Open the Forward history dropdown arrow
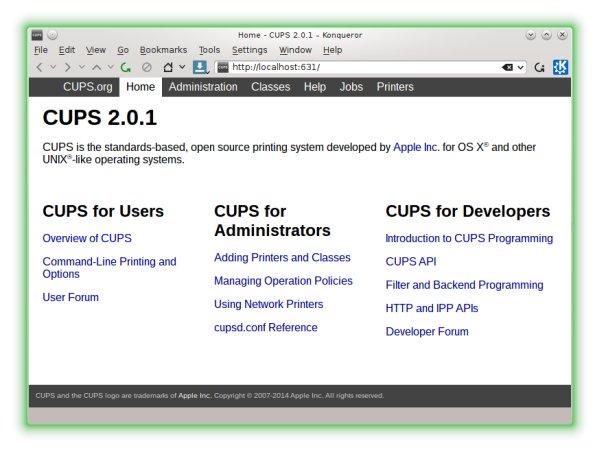The height and width of the screenshot is (452, 600). [x=82, y=67]
